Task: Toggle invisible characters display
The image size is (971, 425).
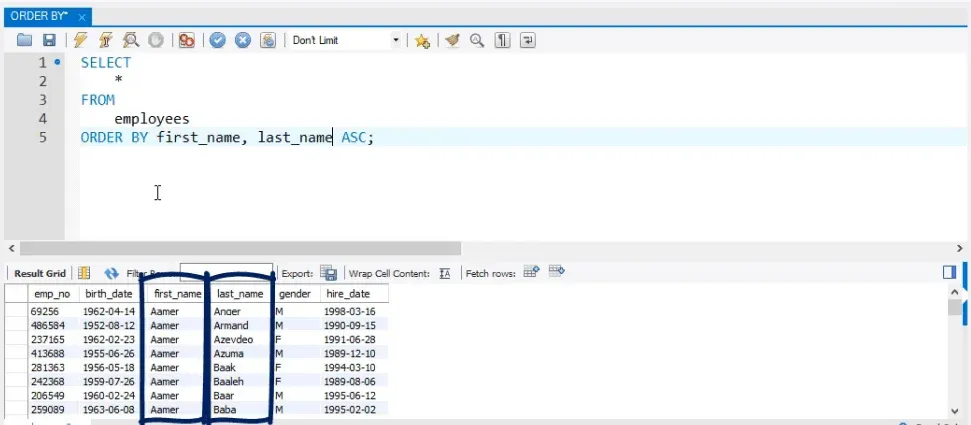Action: click(x=502, y=41)
